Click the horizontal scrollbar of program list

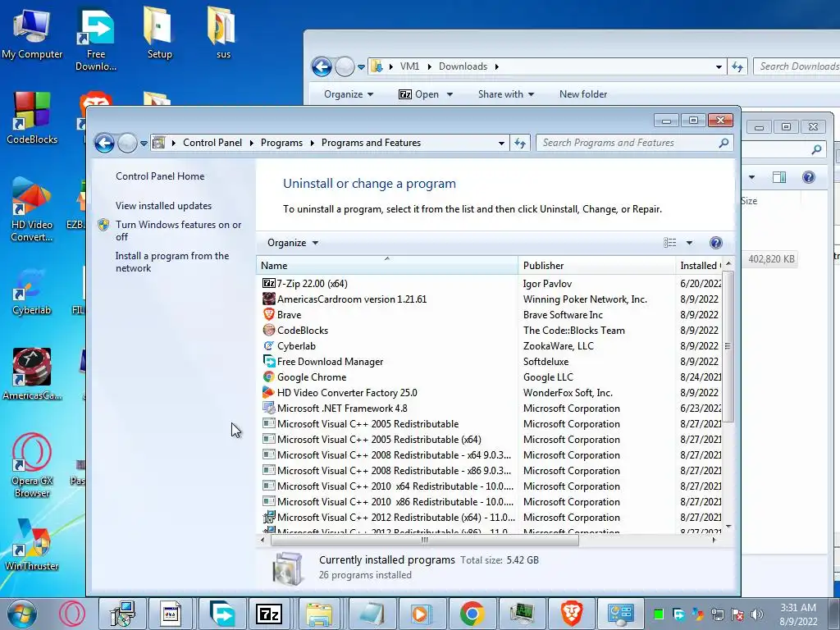point(424,540)
